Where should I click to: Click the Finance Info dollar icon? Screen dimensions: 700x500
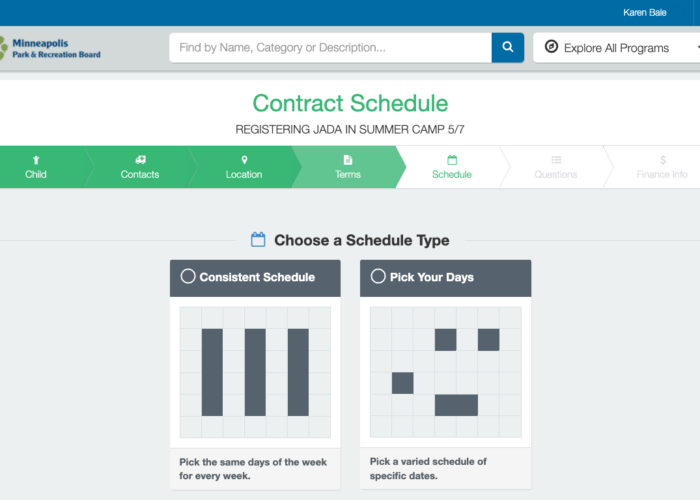663,160
